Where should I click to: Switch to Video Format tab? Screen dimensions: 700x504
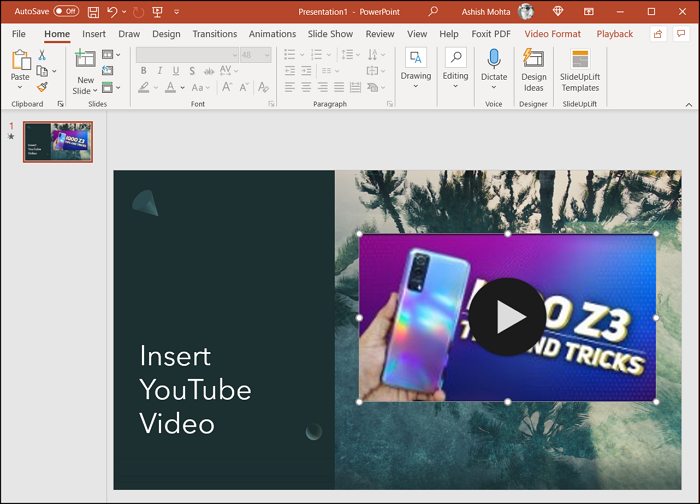552,34
